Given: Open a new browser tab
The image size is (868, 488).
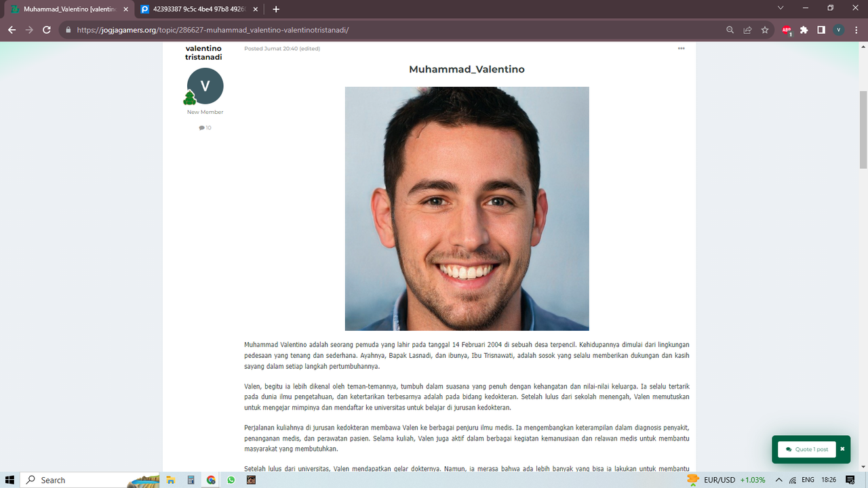Looking at the screenshot, I should tap(276, 9).
